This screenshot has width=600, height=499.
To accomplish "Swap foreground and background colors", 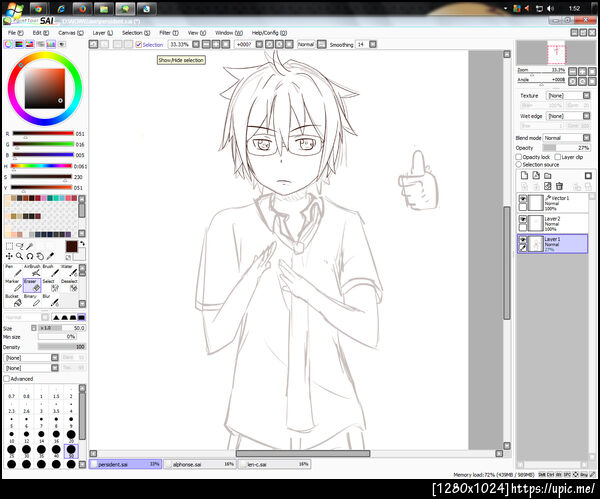I will click(x=82, y=244).
